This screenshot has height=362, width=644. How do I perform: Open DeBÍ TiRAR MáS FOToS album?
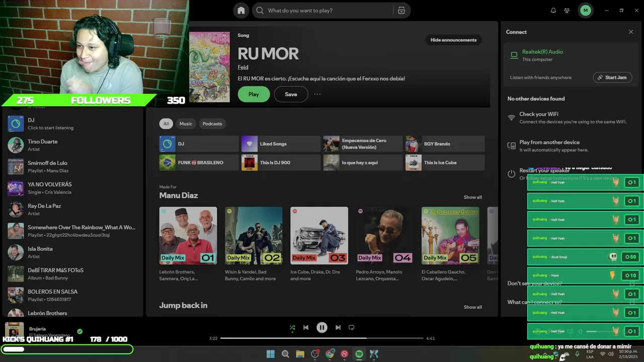73,274
